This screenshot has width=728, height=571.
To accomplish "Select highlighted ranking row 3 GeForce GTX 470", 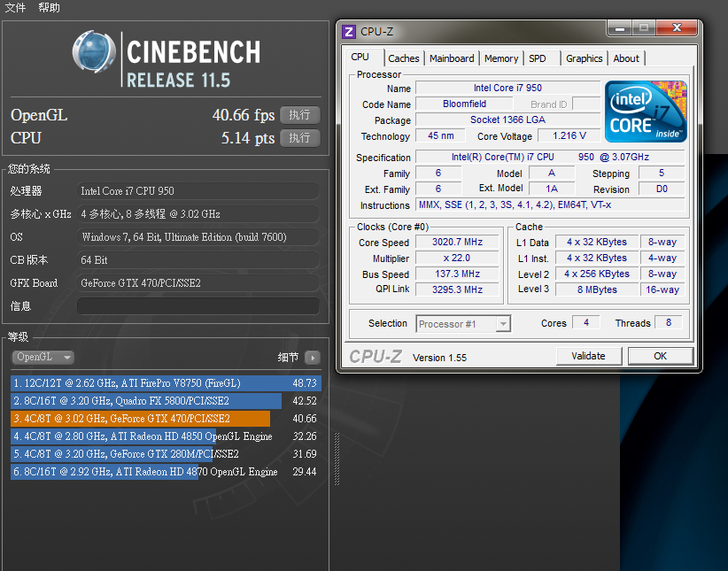I will tap(166, 418).
